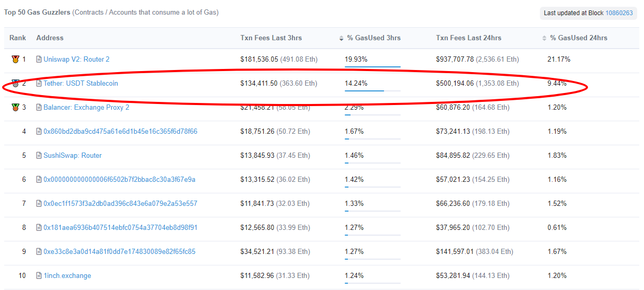Open address 0x181aea6936b407514ebfc0754a37704eb8d98f91
644x290 pixels.
pyautogui.click(x=120, y=227)
